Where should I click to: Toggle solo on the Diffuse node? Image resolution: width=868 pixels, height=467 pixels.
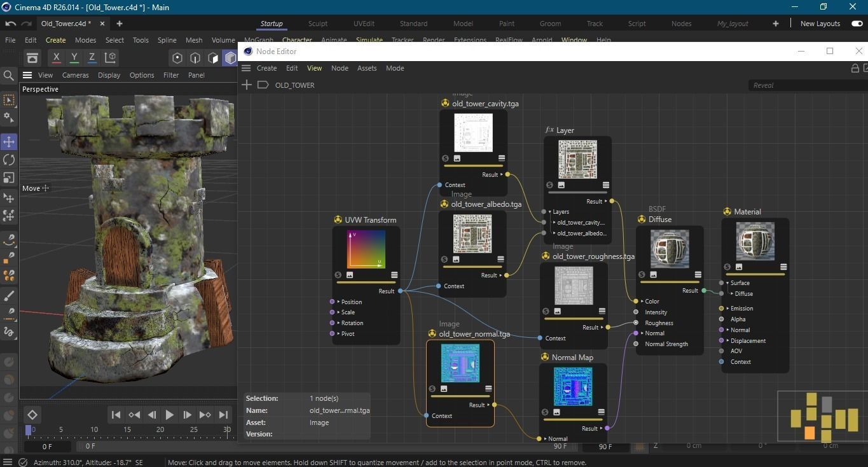pyautogui.click(x=642, y=274)
